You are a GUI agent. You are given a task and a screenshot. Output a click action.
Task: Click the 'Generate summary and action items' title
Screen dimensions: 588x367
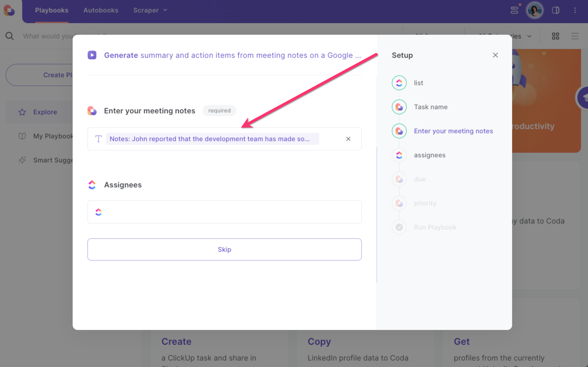(x=232, y=55)
